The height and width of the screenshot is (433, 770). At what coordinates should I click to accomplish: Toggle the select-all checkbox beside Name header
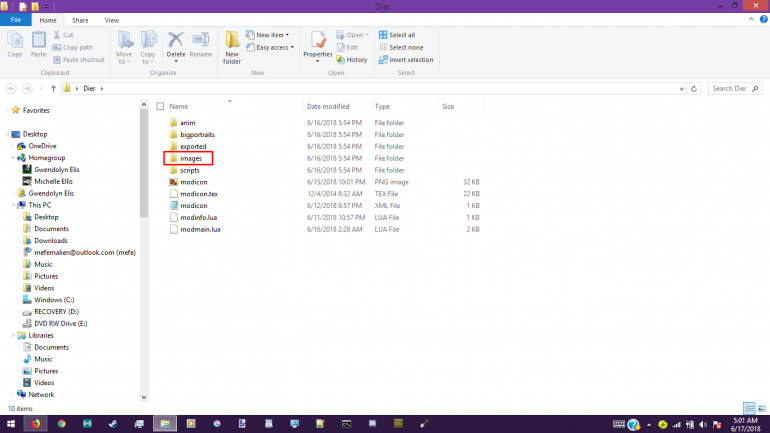(x=159, y=106)
